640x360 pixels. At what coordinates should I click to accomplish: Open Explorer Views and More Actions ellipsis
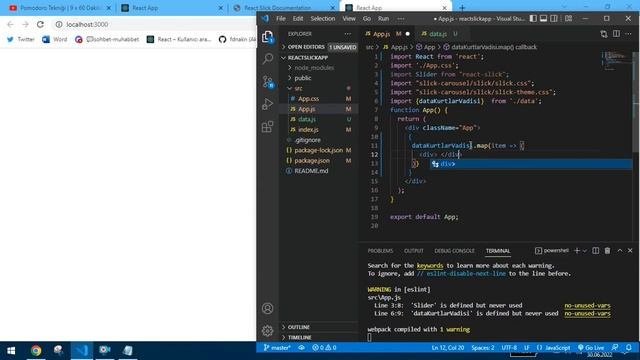(347, 34)
